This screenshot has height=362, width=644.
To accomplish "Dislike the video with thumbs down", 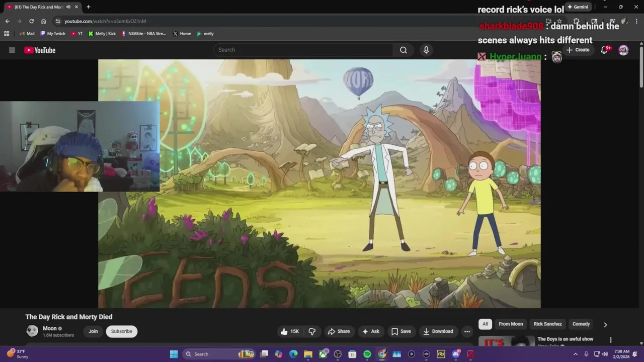I will tap(312, 331).
